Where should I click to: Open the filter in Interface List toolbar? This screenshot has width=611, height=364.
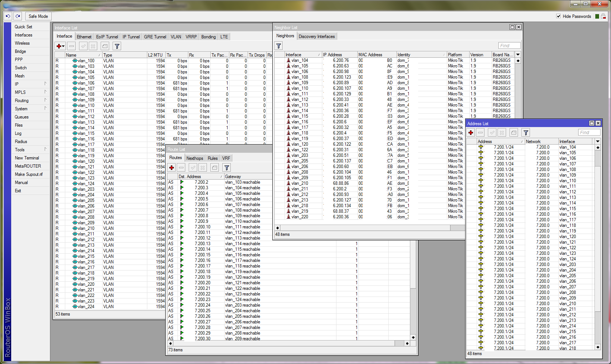click(x=117, y=46)
